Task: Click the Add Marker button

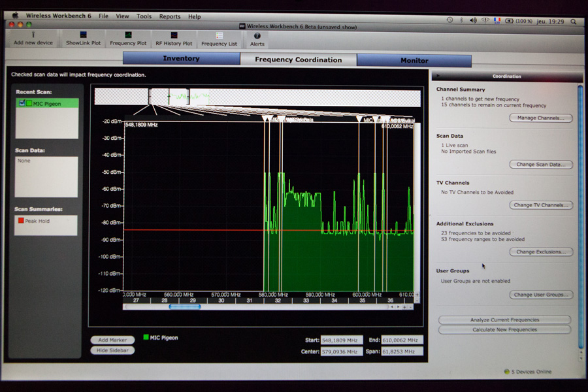Action: point(112,340)
